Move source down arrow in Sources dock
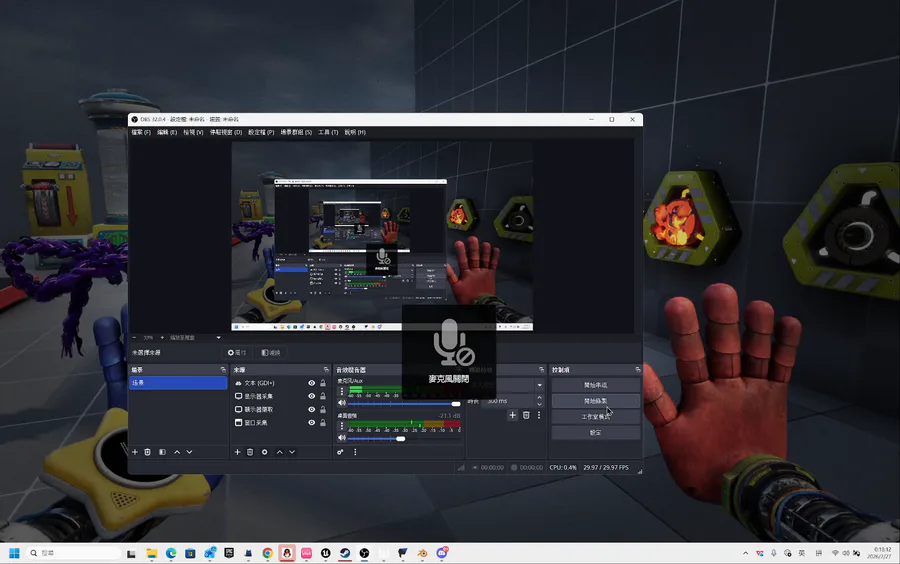Screen dimensions: 900x564 click(x=292, y=452)
